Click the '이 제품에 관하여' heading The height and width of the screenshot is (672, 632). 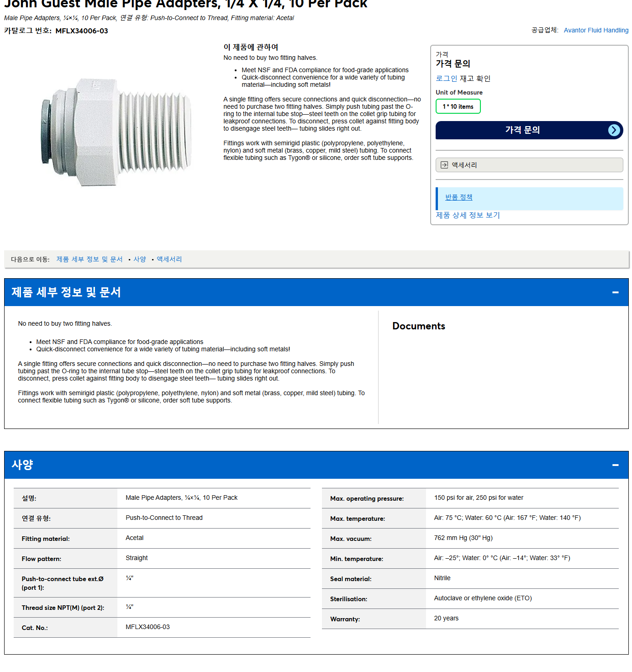pyautogui.click(x=251, y=47)
